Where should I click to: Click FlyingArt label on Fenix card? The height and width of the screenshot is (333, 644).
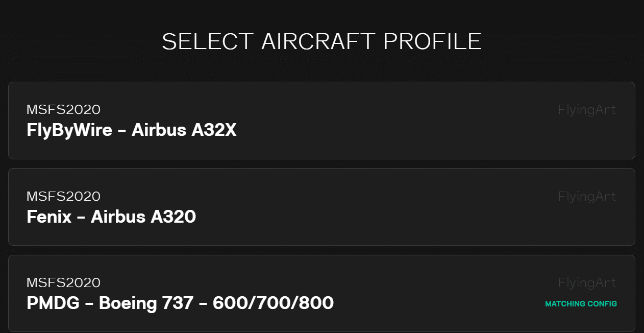coord(587,197)
